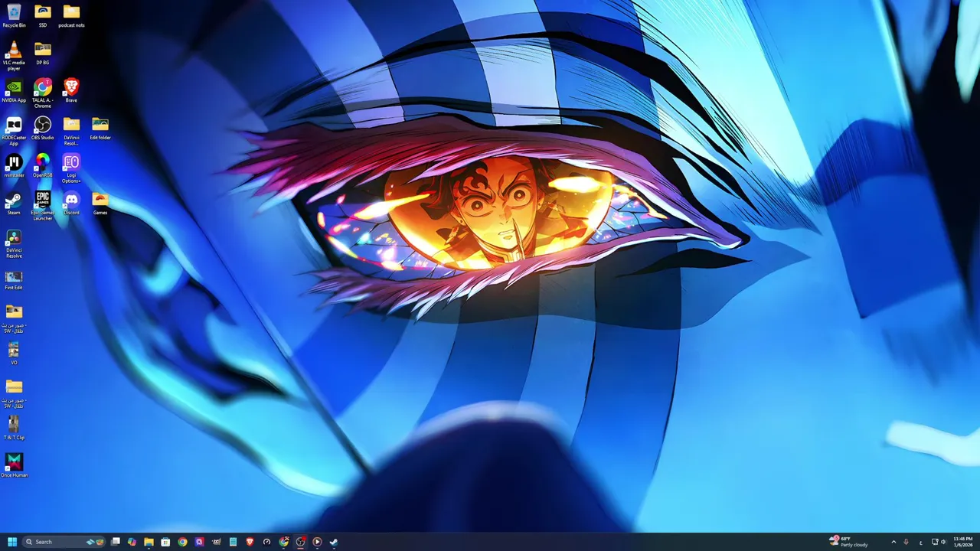The image size is (980, 551).
Task: Switch input language via tray indicator
Action: click(920, 542)
